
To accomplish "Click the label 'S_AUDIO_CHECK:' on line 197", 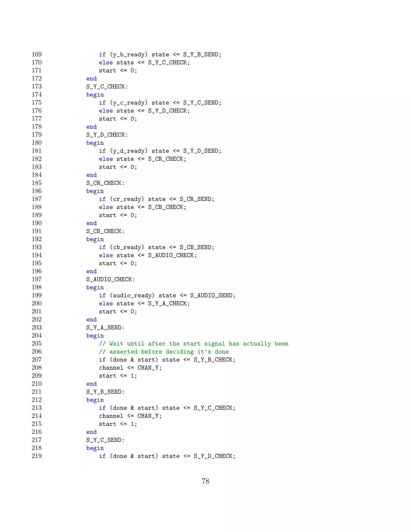I will coord(111,279).
